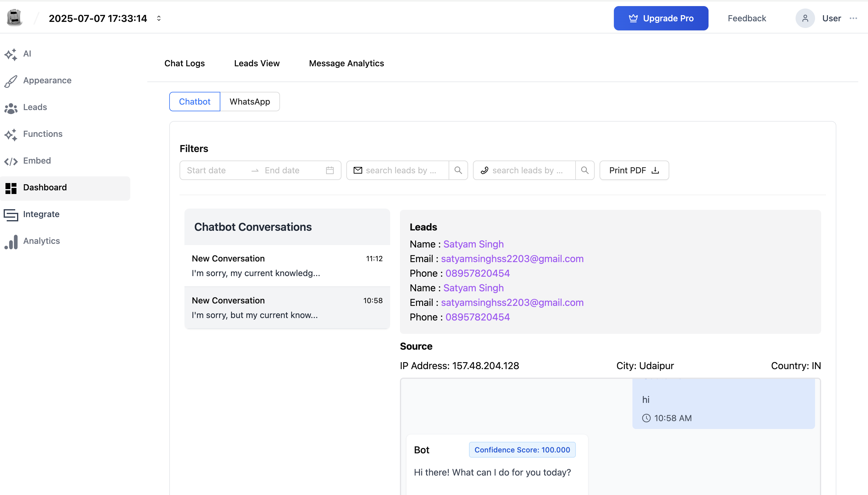Open the 11:12 New Conversation
Image resolution: width=868 pixels, height=495 pixels.
point(287,266)
